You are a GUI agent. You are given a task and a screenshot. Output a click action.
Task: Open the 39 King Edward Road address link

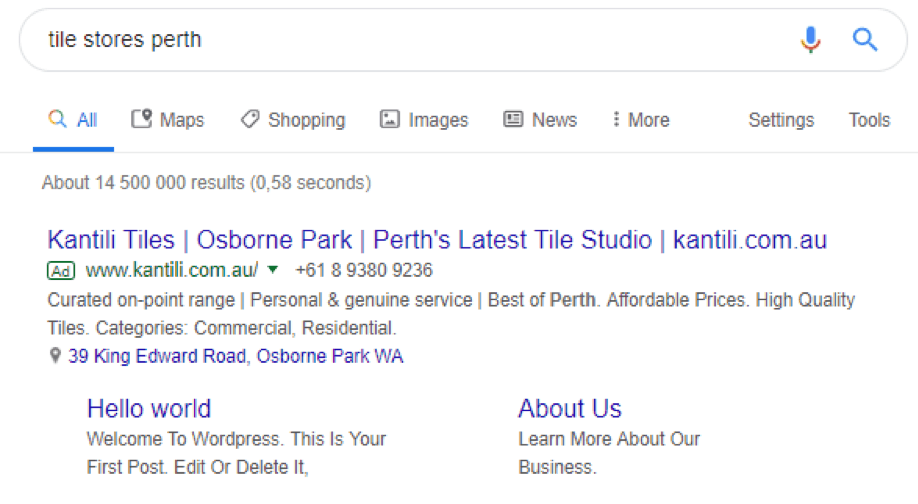[235, 356]
